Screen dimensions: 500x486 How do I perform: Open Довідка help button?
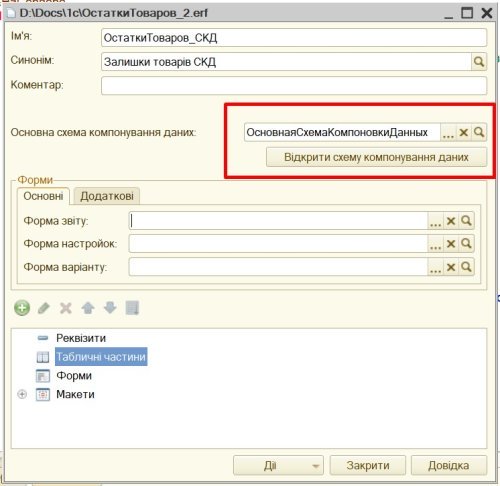point(449,465)
